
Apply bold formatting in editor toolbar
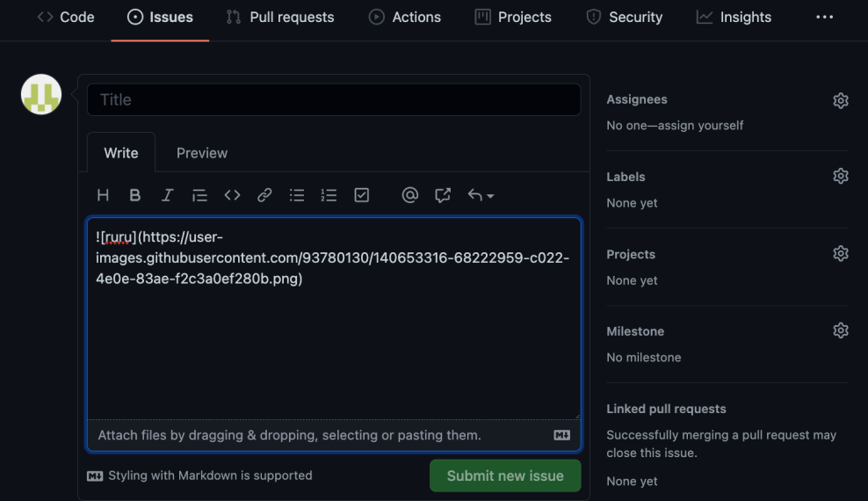[x=134, y=195]
